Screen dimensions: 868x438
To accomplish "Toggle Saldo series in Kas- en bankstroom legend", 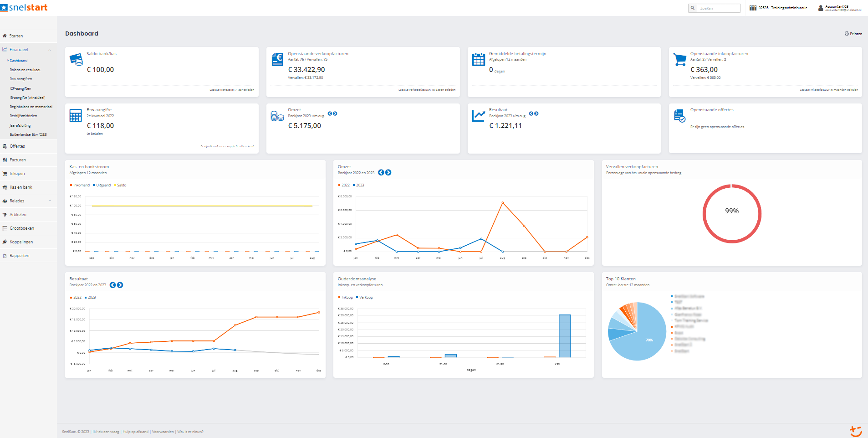I will [120, 185].
